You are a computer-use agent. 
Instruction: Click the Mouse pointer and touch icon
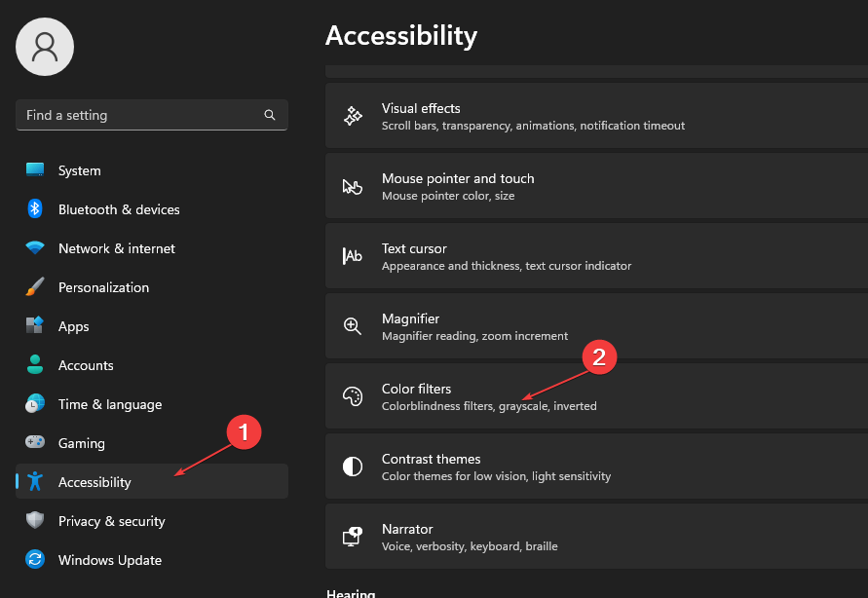[353, 185]
